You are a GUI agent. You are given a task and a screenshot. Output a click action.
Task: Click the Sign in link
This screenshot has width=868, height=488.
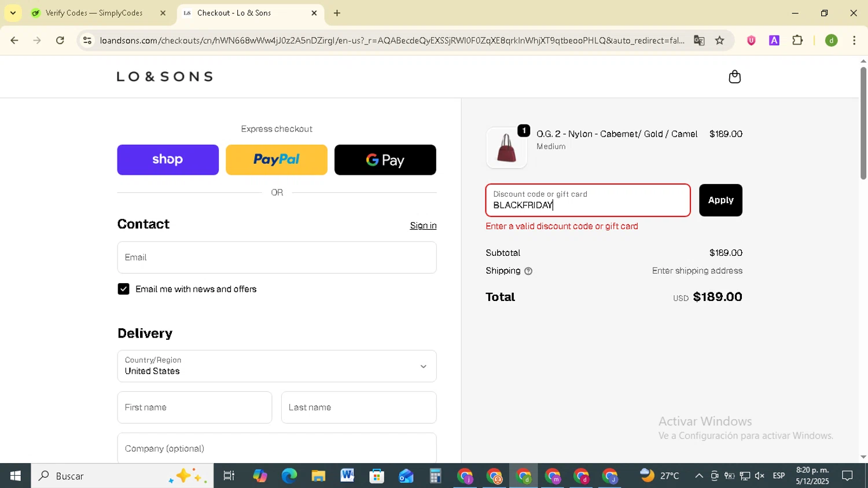[x=423, y=226]
